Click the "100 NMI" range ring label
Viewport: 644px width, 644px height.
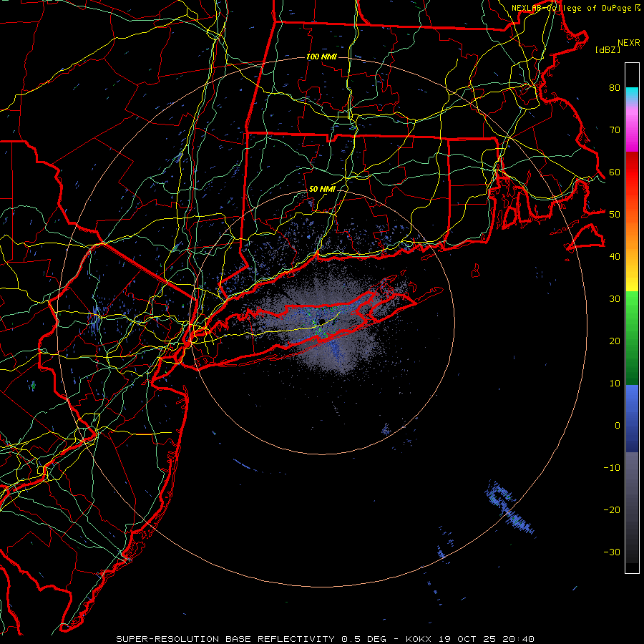[x=321, y=57]
